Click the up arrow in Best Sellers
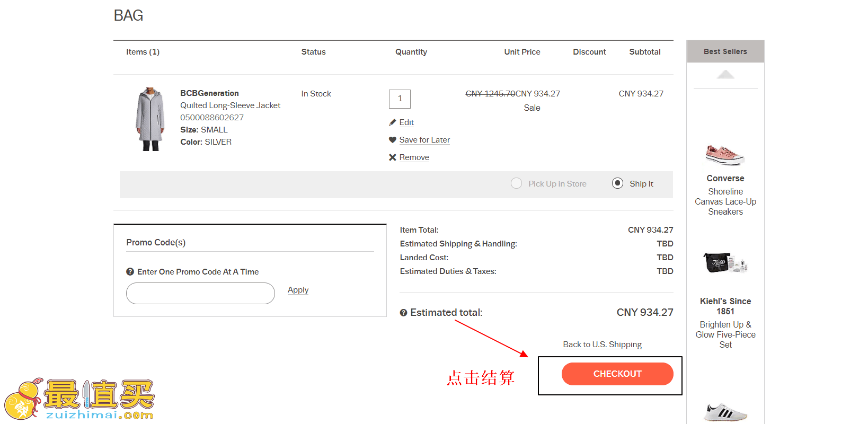The image size is (868, 424). 725,75
